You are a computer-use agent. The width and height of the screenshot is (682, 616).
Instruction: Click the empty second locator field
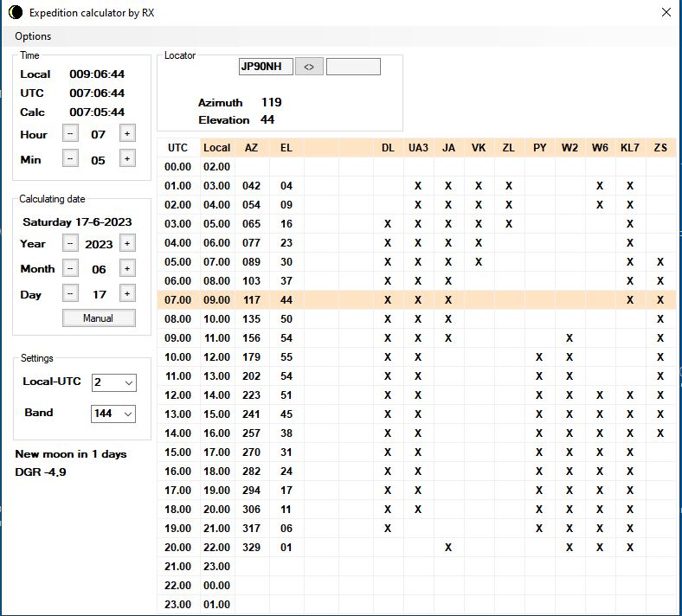coord(353,67)
